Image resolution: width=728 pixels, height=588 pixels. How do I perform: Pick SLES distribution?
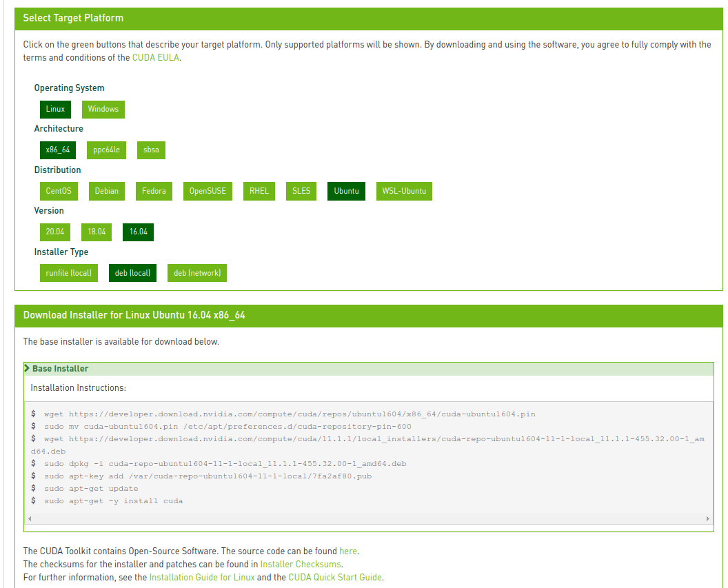click(x=301, y=191)
